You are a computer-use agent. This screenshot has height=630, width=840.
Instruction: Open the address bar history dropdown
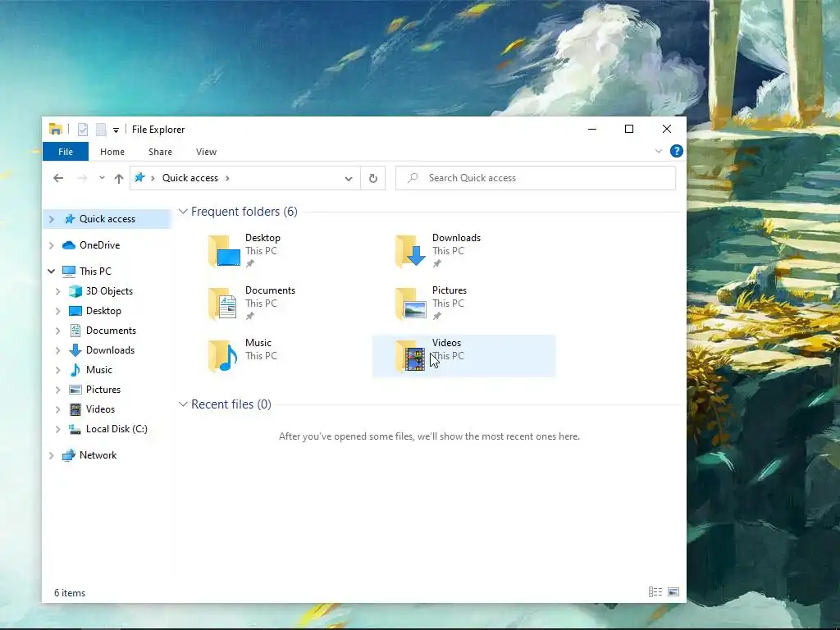pyautogui.click(x=349, y=178)
